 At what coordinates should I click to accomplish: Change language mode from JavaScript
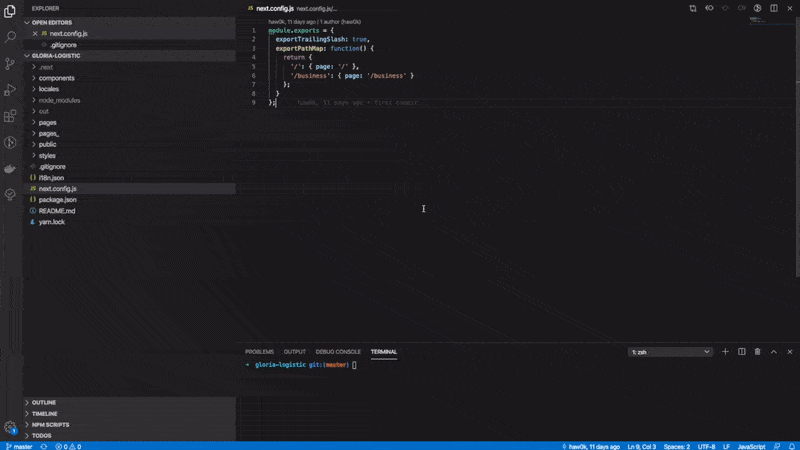pyautogui.click(x=751, y=446)
